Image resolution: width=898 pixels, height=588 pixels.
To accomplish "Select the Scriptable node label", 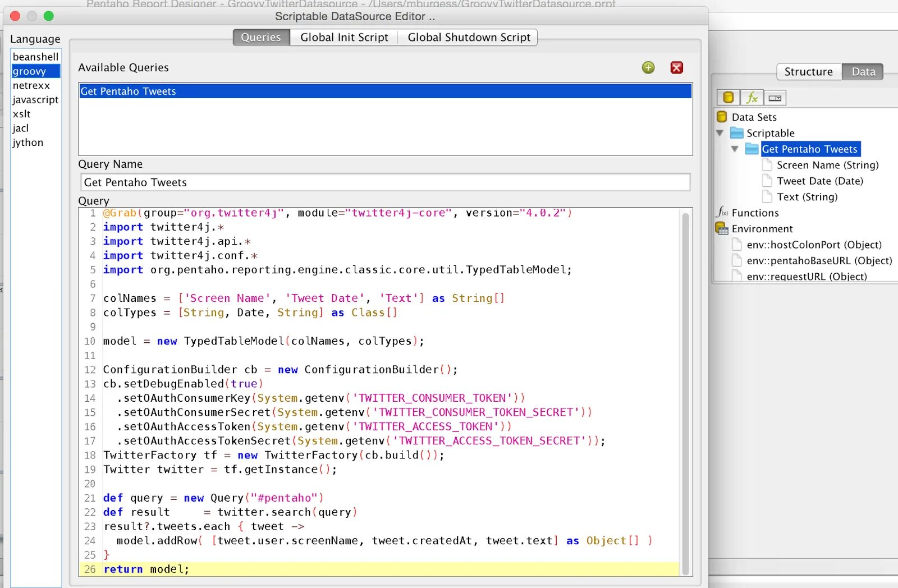I will click(x=771, y=133).
